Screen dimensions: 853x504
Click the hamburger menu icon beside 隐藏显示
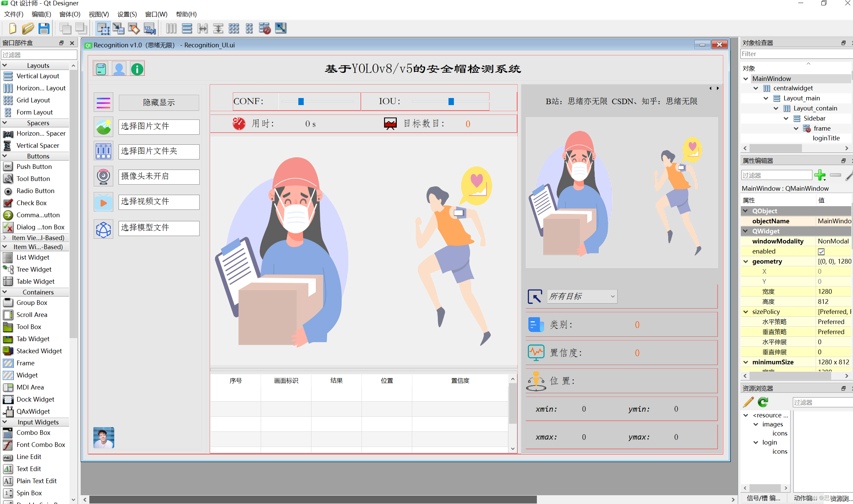click(103, 102)
